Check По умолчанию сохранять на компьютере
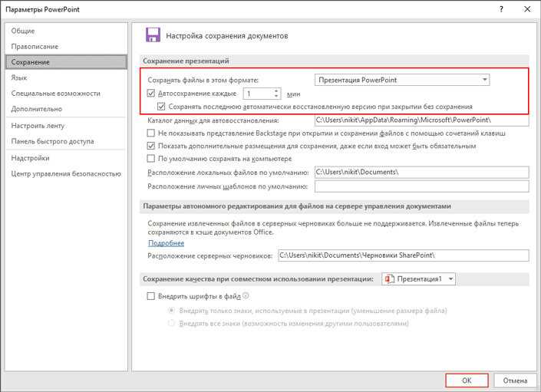 coord(150,159)
